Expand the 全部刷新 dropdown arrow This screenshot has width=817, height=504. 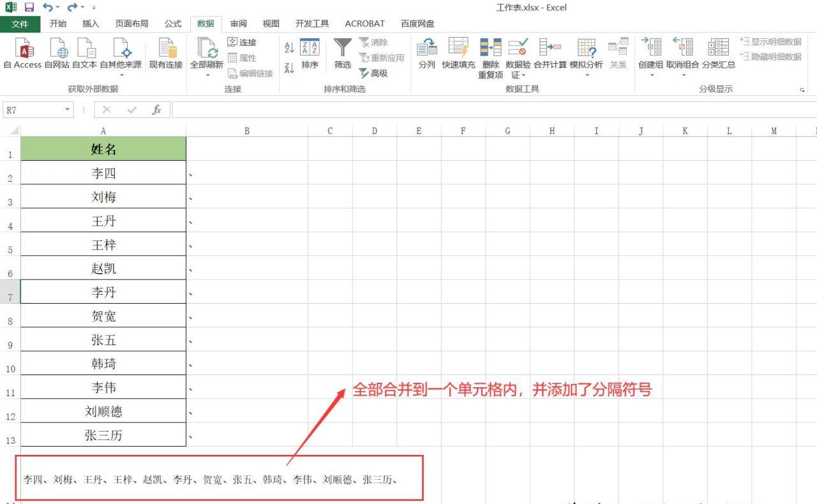pyautogui.click(x=207, y=75)
